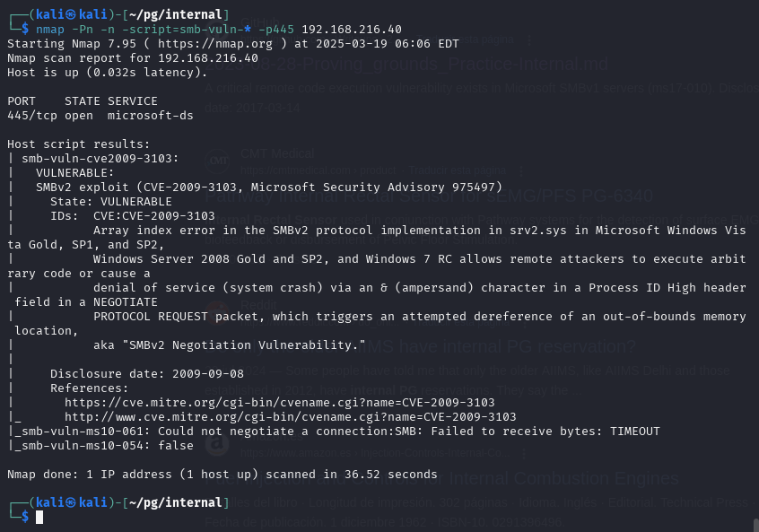The width and height of the screenshot is (759, 532).
Task: Click the dollar prompt sign before nmap
Action: tap(25, 30)
